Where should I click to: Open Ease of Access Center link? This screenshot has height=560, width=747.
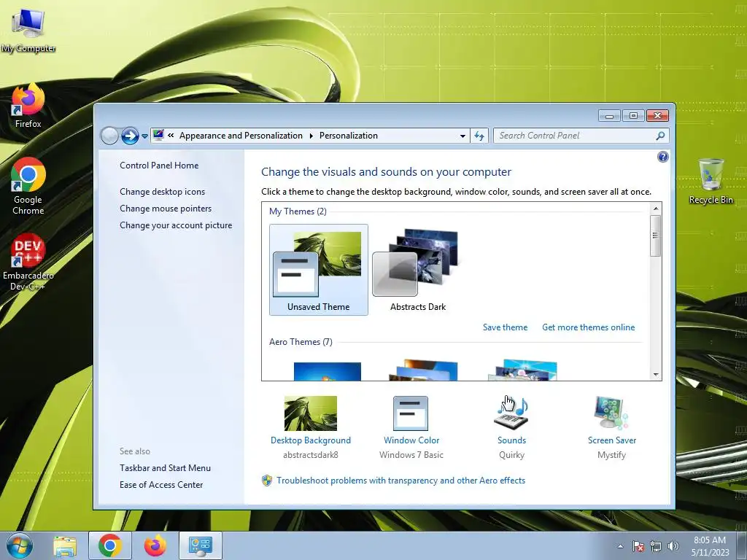(161, 485)
